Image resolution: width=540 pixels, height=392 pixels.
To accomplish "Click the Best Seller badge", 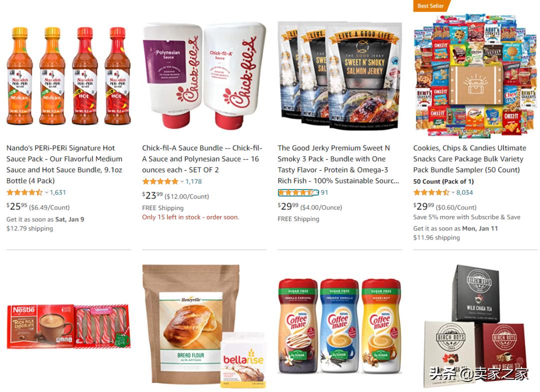I will 431,6.
